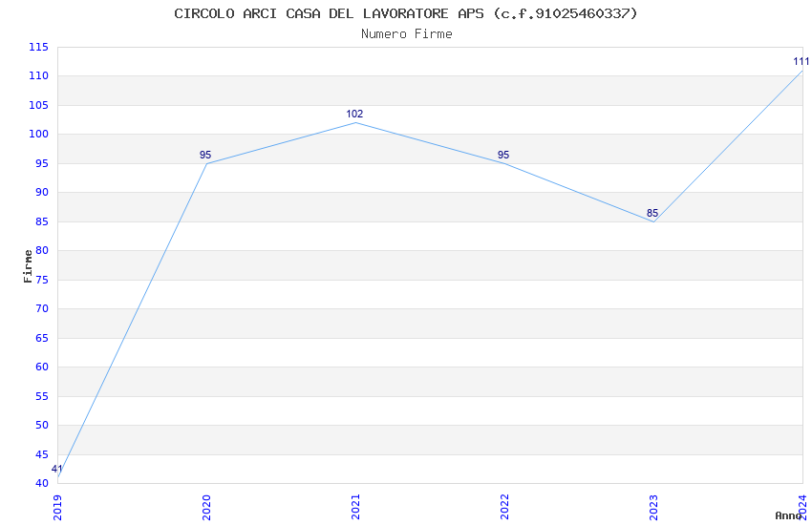
Task: Click the x-axis year label 2019
Action: click(x=57, y=508)
